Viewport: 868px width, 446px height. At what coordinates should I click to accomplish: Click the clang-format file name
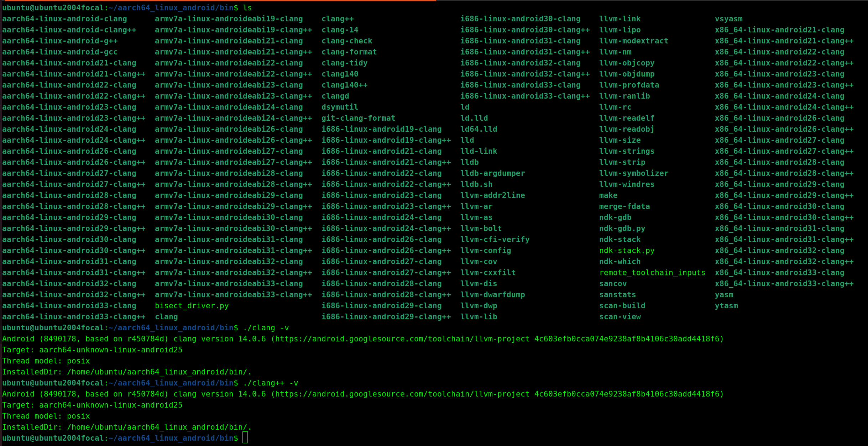coord(349,52)
